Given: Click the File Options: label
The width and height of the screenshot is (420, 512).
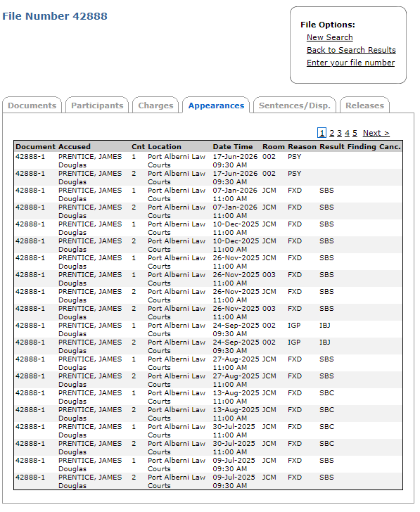Looking at the screenshot, I should [x=328, y=25].
